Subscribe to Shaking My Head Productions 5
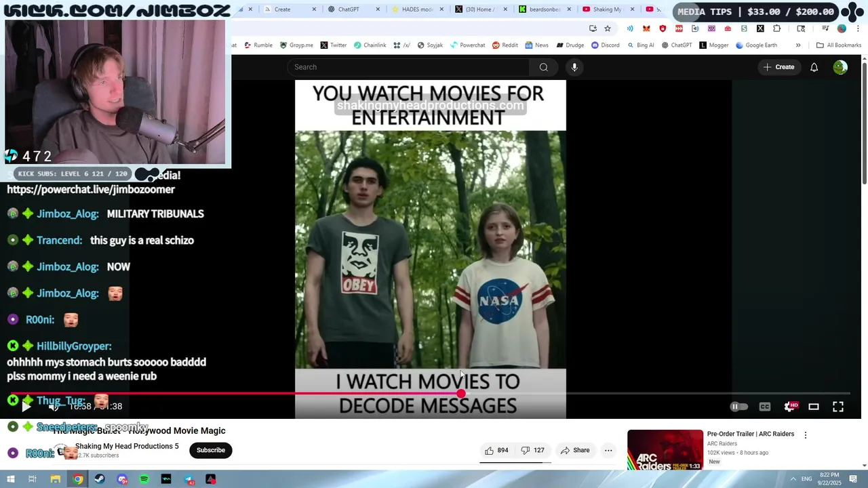868x488 pixels. click(x=211, y=450)
